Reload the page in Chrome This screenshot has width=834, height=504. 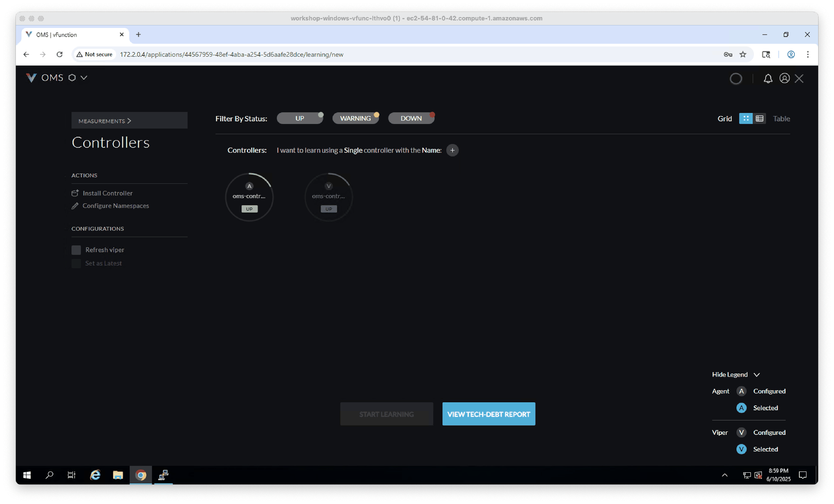coord(60,54)
